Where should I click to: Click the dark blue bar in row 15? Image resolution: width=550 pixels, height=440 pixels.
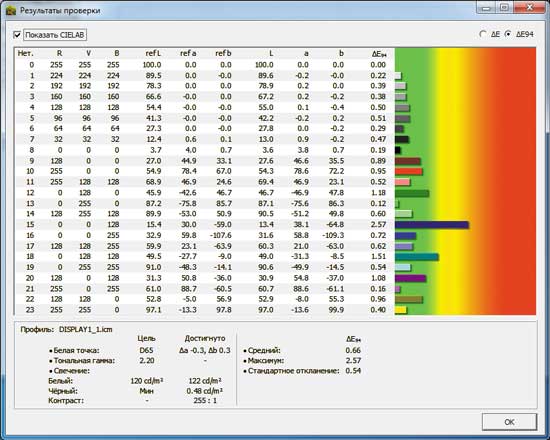[x=432, y=225]
